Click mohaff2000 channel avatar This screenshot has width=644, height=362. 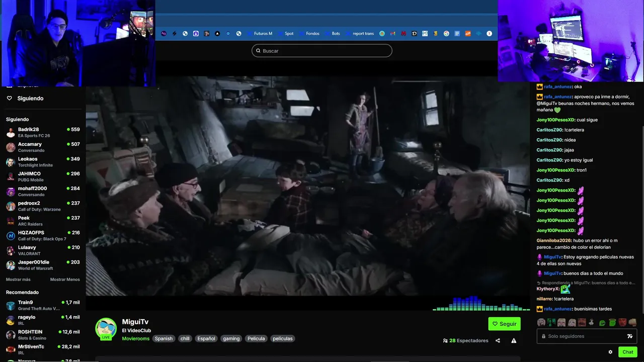click(11, 192)
